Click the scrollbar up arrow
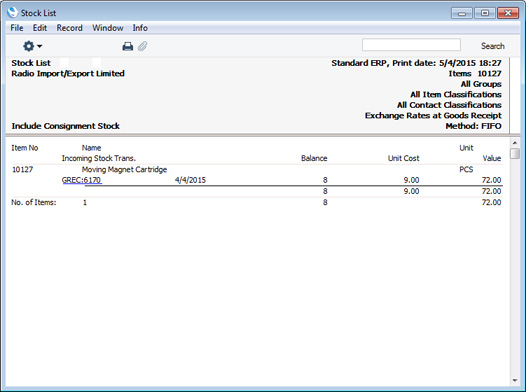 click(515, 143)
